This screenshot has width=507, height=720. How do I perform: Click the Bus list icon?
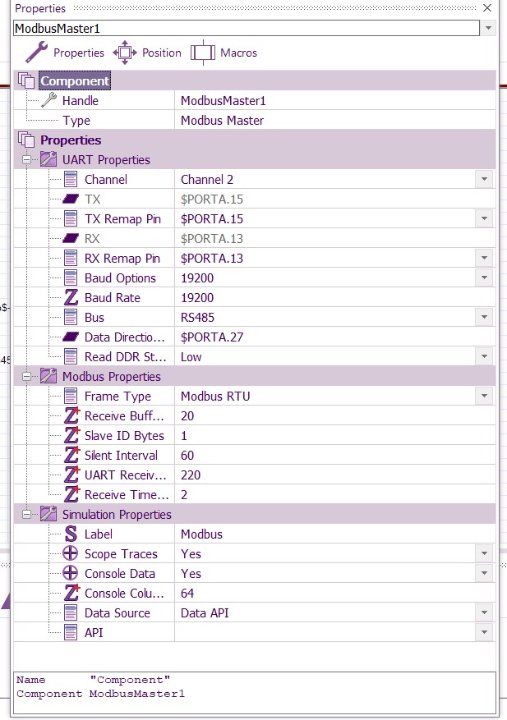pyautogui.click(x=70, y=317)
